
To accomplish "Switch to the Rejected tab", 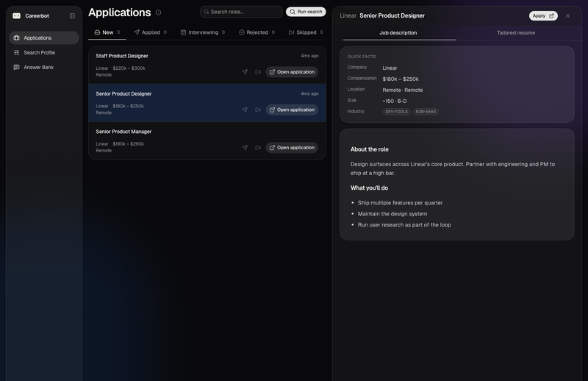I will (x=257, y=32).
